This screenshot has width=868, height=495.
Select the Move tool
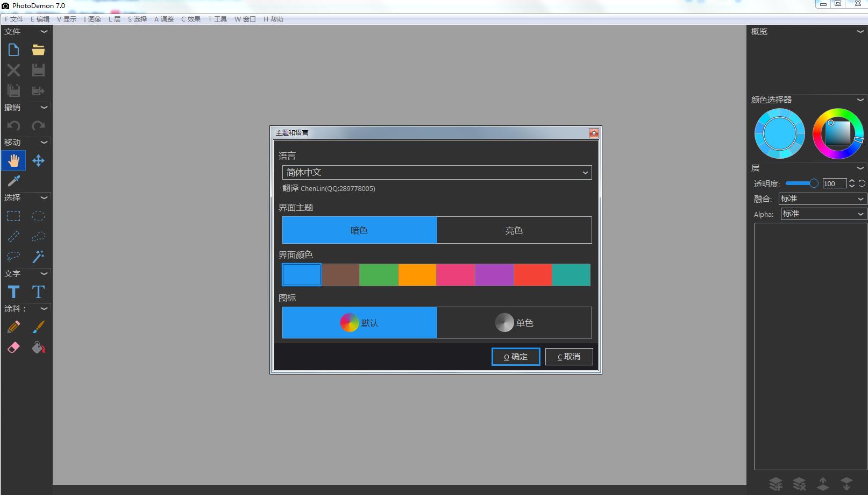click(38, 160)
